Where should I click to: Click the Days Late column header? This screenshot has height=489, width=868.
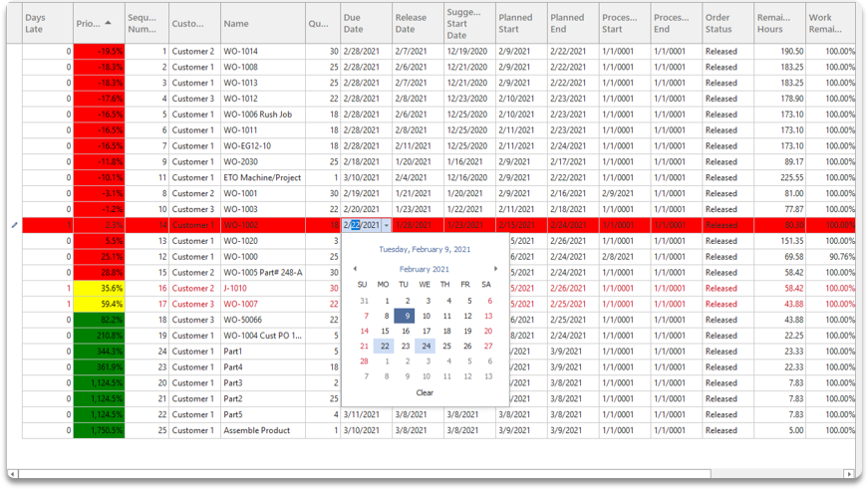coord(47,23)
